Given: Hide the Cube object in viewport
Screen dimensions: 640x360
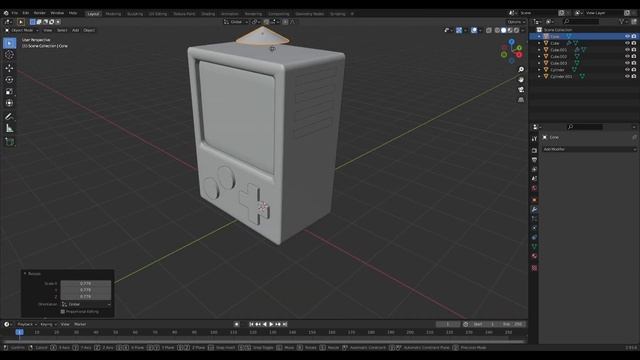Looking at the screenshot, I should click(627, 43).
